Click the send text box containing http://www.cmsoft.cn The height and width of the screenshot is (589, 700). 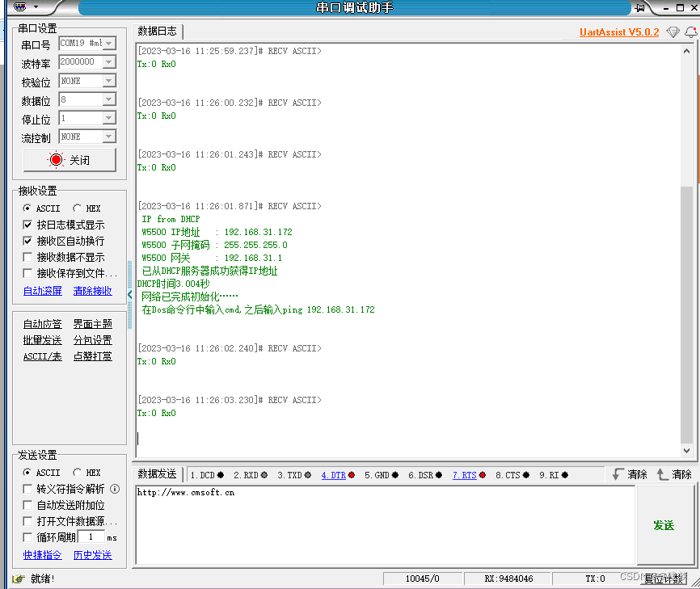click(386, 525)
